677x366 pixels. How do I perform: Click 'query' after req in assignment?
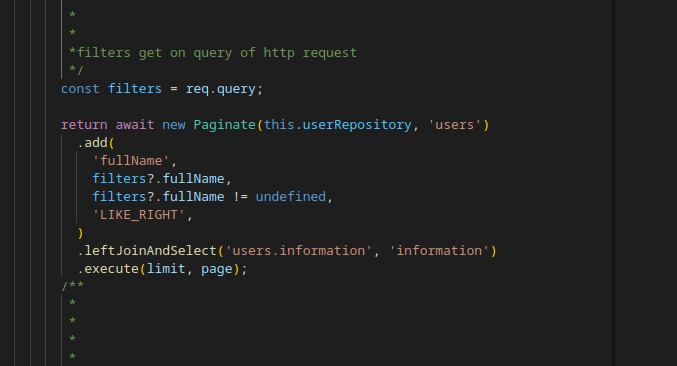(236, 88)
